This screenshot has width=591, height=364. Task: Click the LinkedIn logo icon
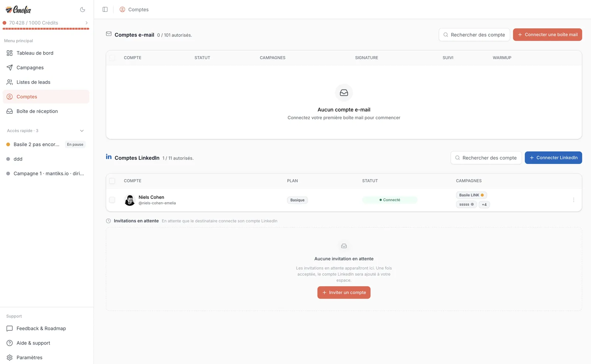click(x=109, y=157)
